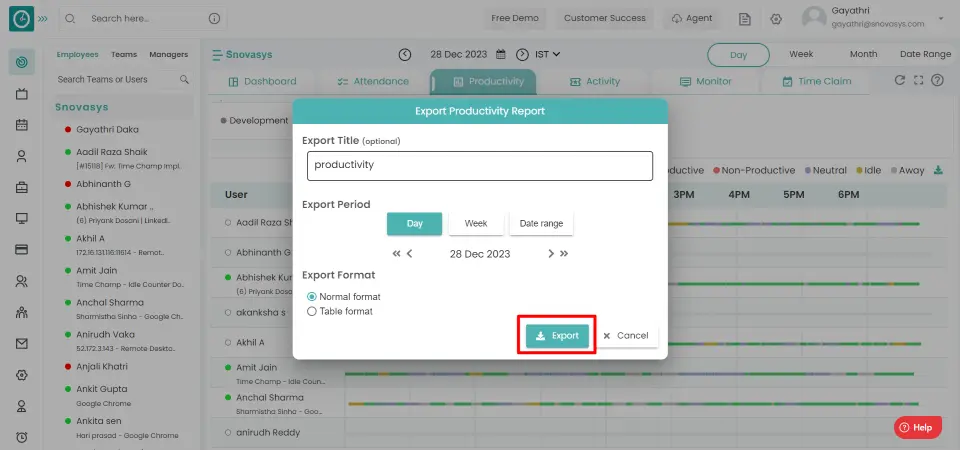Screen dimensions: 960x450
Task: Select Anjali Khatri in the employee list
Action: click(102, 367)
